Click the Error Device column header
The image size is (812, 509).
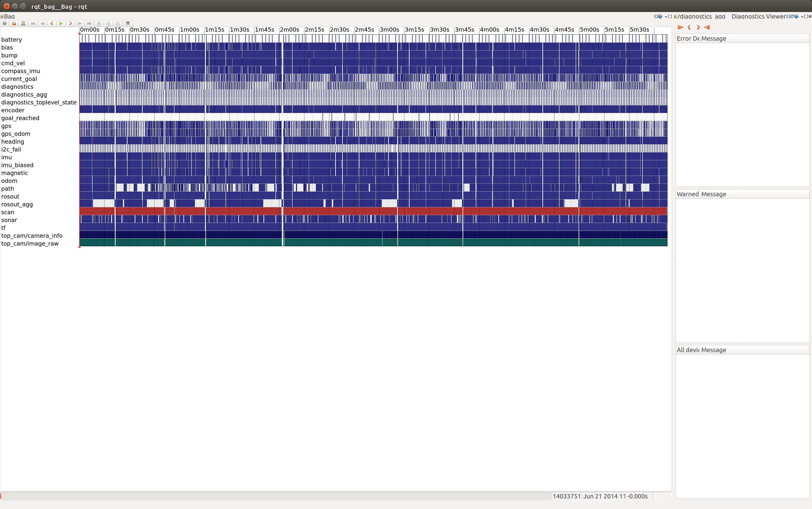pos(688,39)
